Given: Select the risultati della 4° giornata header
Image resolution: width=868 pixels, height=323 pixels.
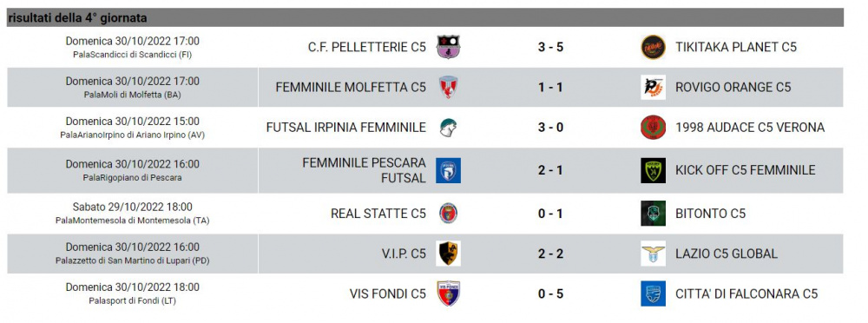Looking at the screenshot, I should [77, 18].
